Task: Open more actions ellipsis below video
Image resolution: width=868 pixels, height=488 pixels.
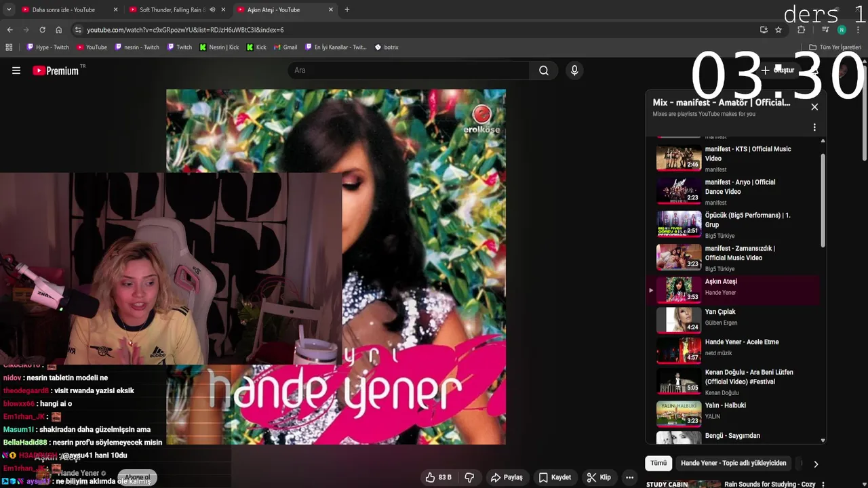Action: click(x=629, y=477)
